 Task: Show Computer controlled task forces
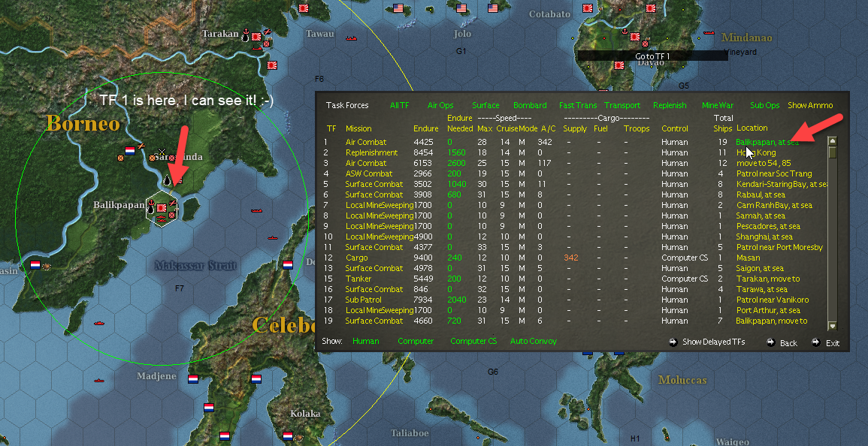point(416,341)
